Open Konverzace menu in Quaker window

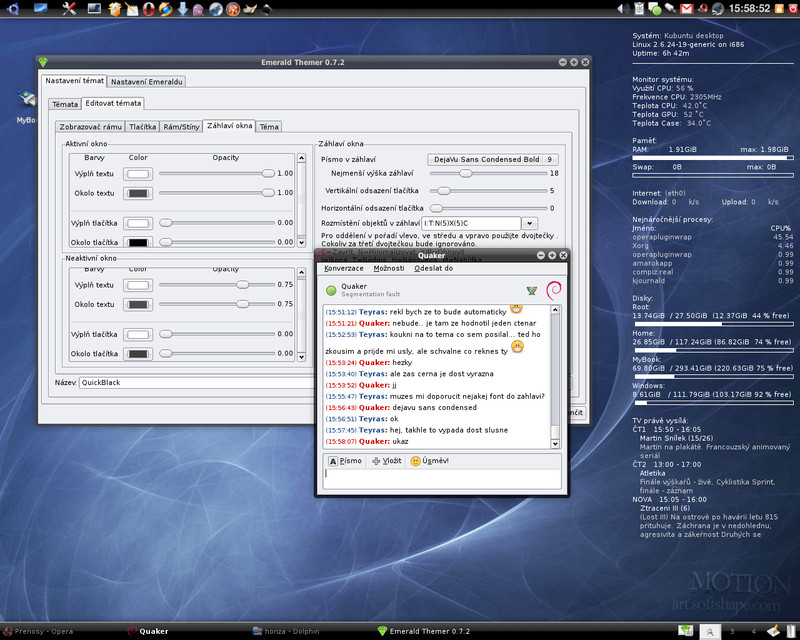343,268
